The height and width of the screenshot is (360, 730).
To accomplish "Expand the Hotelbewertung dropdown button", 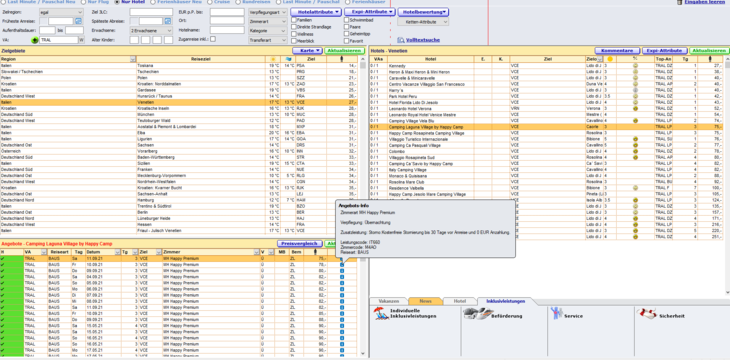I will [x=423, y=12].
